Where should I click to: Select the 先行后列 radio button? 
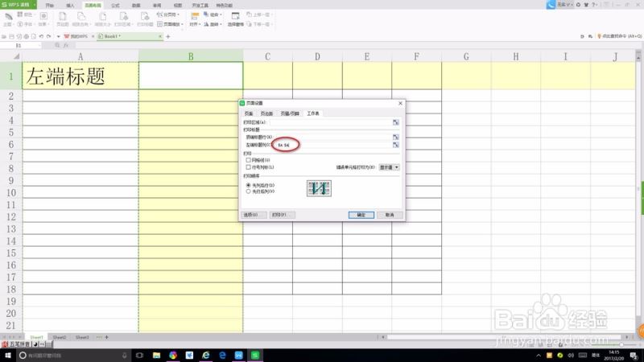[248, 191]
